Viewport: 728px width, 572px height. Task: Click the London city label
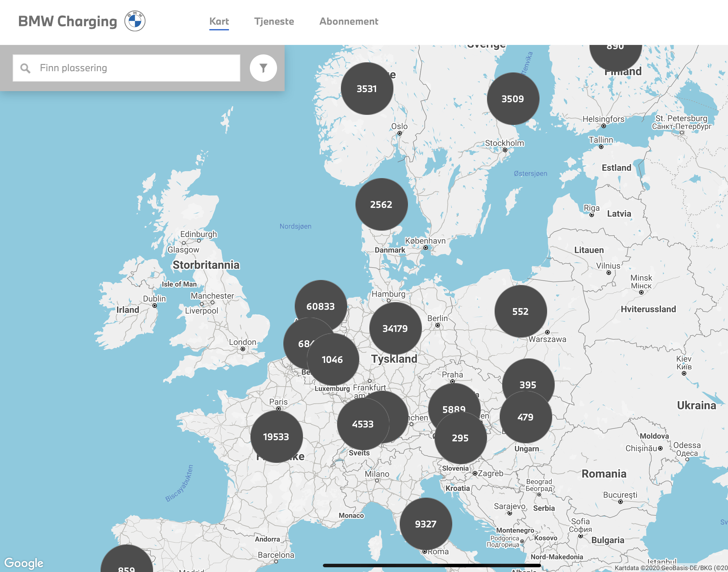click(x=243, y=342)
